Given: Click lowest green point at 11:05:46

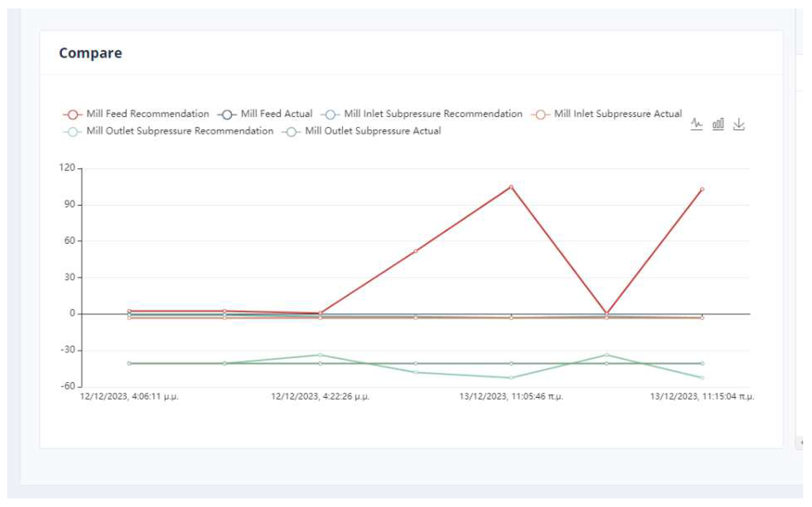Looking at the screenshot, I should [x=511, y=378].
